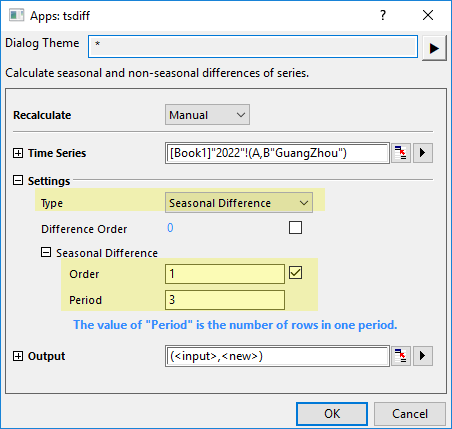
Task: Click the Cancel button
Action: click(x=410, y=414)
